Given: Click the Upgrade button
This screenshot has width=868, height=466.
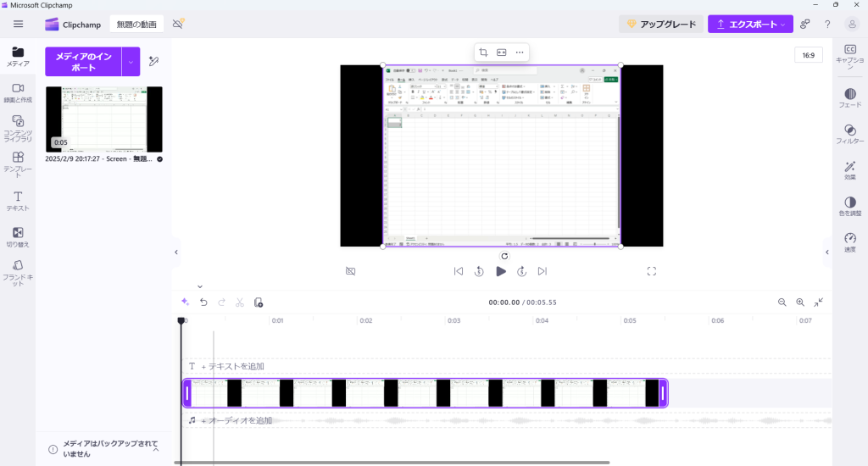Looking at the screenshot, I should pyautogui.click(x=661, y=25).
